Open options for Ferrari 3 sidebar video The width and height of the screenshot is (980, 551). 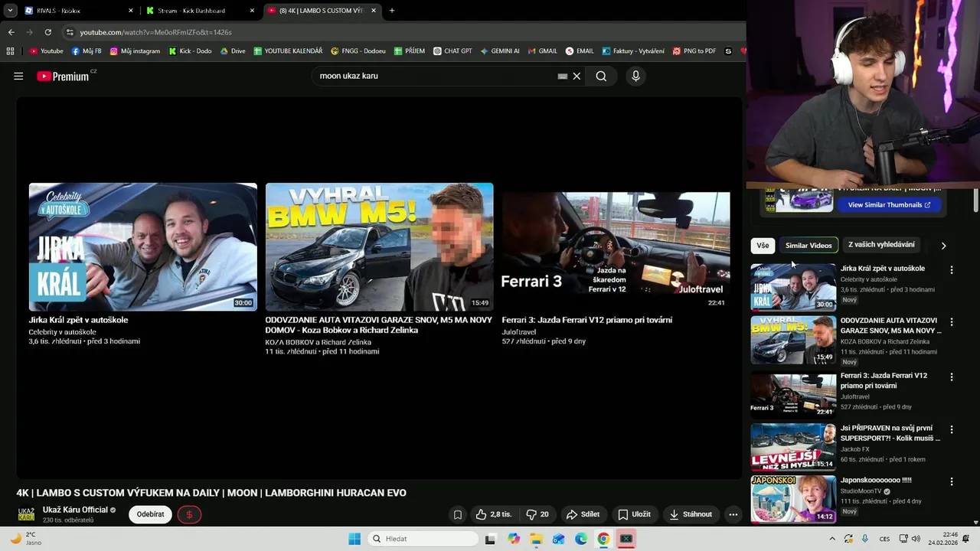952,377
